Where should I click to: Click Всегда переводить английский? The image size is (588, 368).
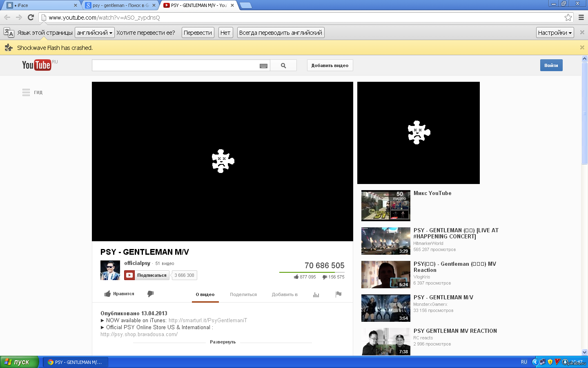pyautogui.click(x=281, y=33)
